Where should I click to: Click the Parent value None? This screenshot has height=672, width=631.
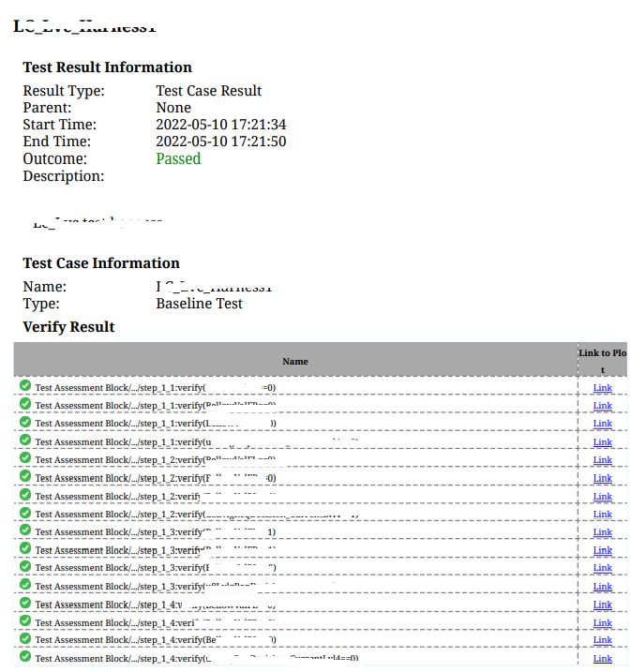point(173,108)
